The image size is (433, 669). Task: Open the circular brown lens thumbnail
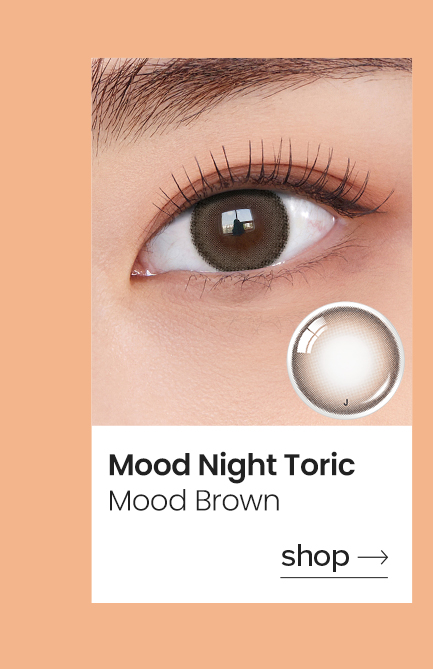click(346, 361)
